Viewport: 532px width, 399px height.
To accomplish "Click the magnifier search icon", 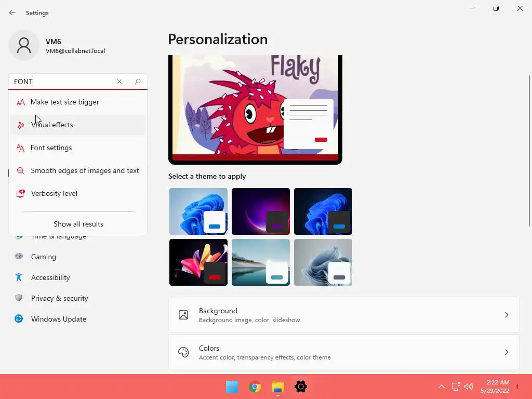I will point(137,82).
